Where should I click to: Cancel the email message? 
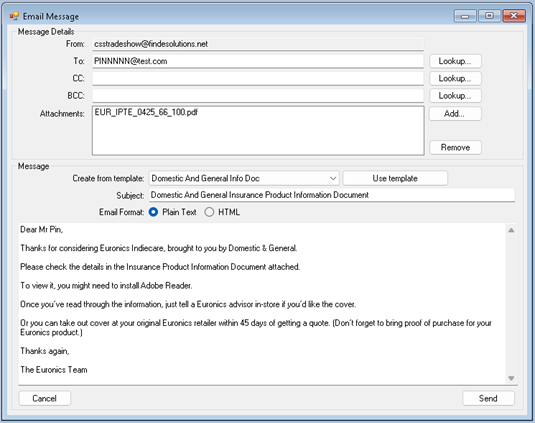point(45,398)
